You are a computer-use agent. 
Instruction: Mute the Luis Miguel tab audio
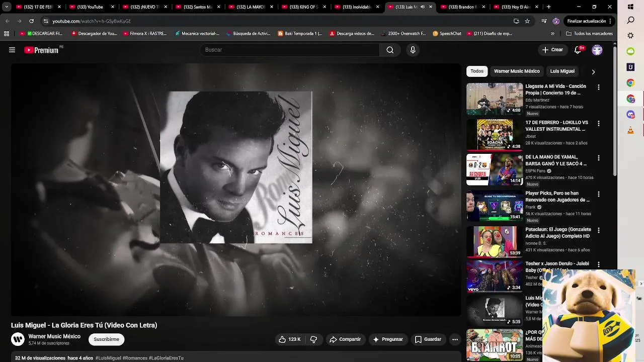tap(422, 7)
